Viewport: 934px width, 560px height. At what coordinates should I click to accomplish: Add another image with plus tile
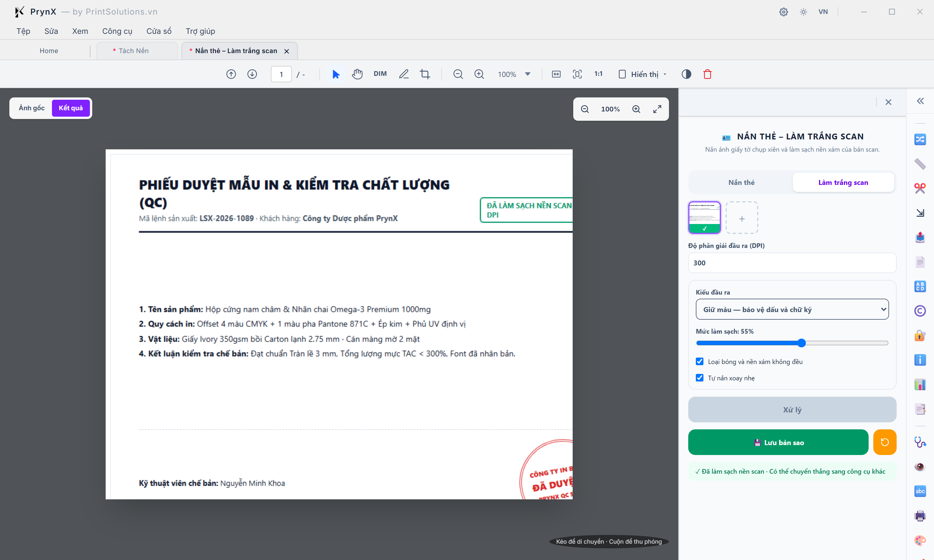click(742, 218)
